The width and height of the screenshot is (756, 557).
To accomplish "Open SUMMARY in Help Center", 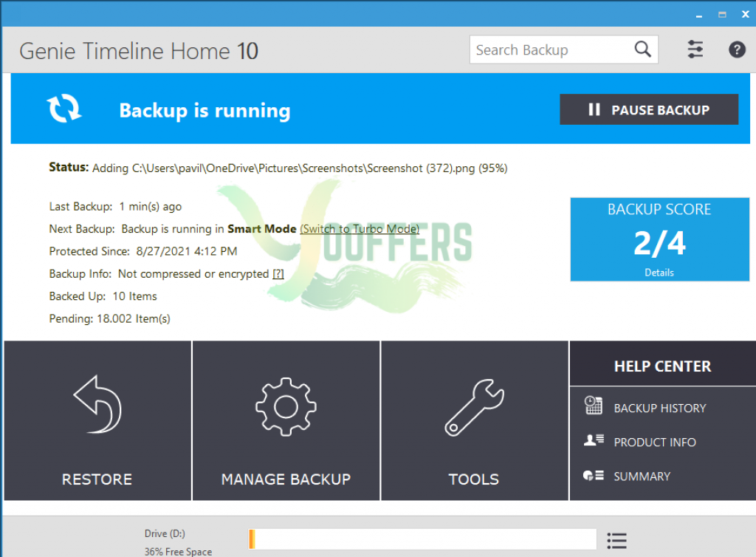I will pyautogui.click(x=642, y=476).
